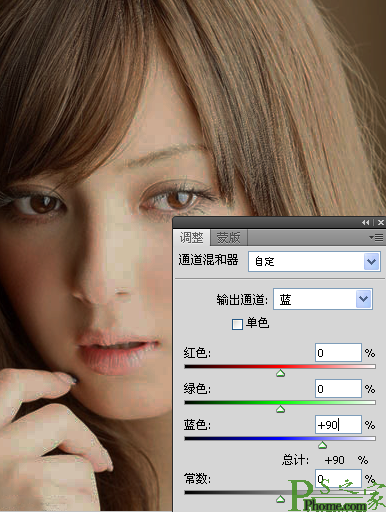
Task: Click the 常数 constant slider handle
Action: [281, 499]
